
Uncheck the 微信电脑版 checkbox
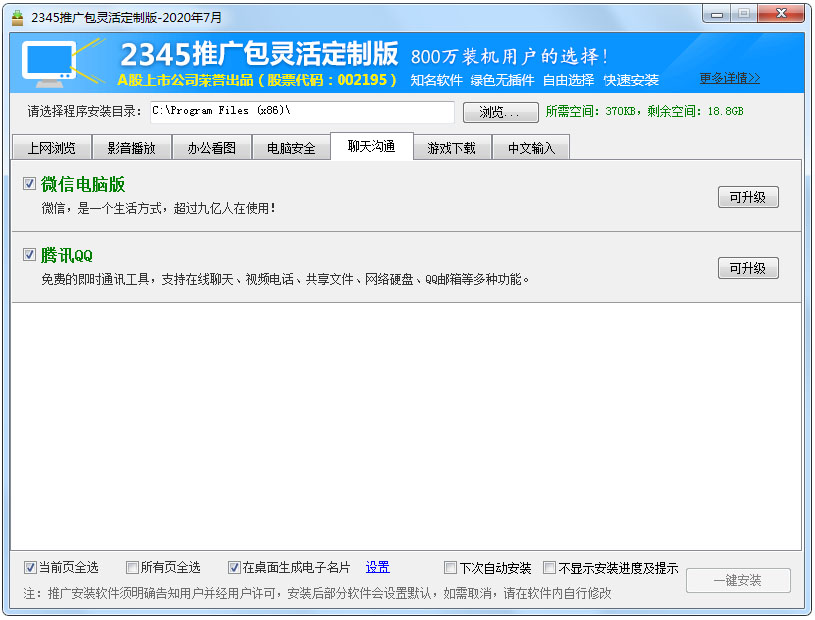point(30,183)
